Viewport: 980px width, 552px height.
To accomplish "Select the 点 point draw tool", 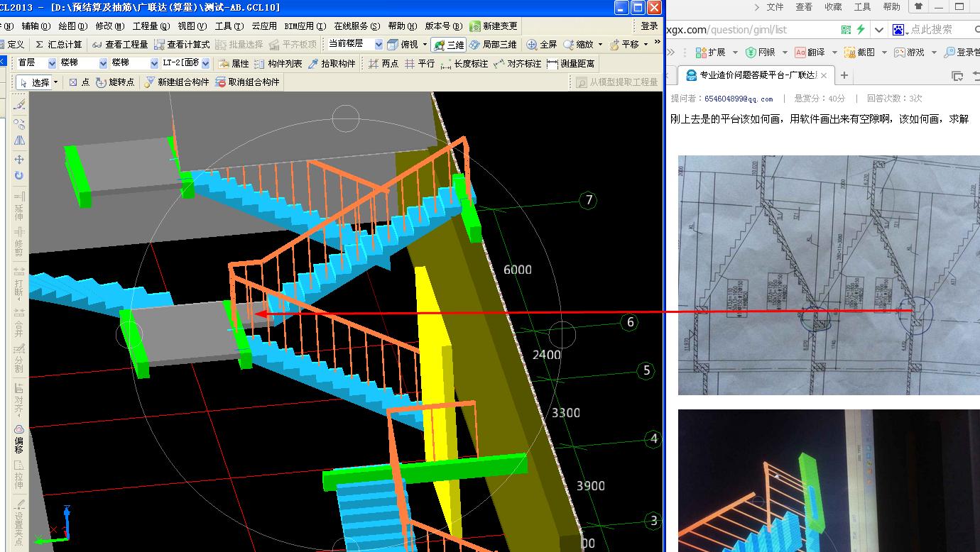I will [79, 82].
